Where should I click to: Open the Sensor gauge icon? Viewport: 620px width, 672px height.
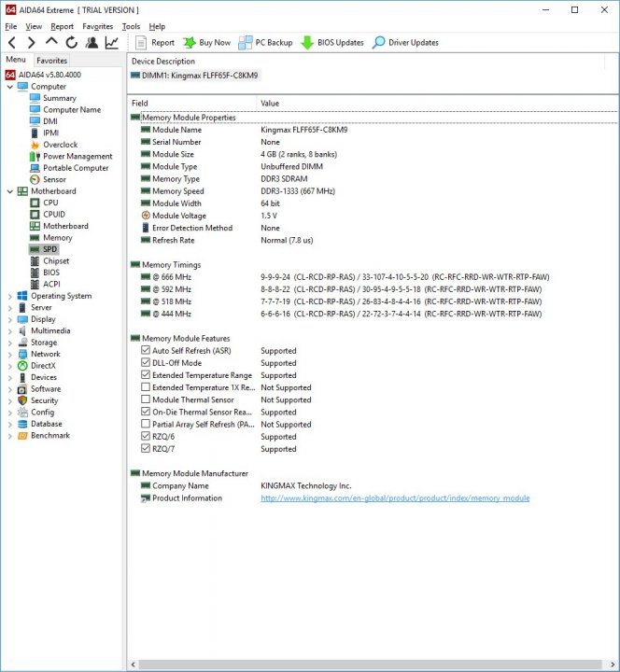point(35,179)
